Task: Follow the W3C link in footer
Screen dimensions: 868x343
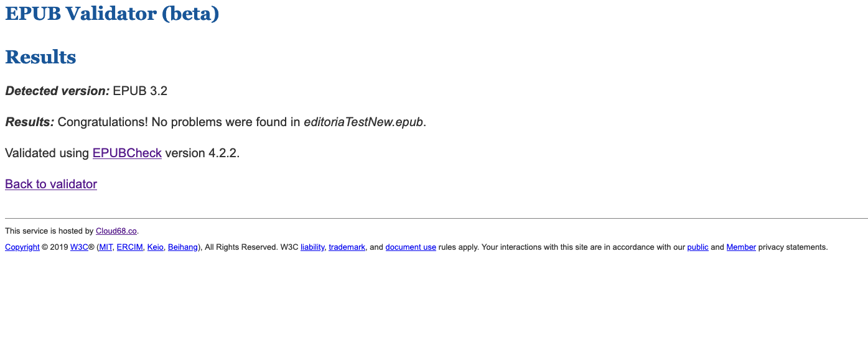Action: pos(79,247)
